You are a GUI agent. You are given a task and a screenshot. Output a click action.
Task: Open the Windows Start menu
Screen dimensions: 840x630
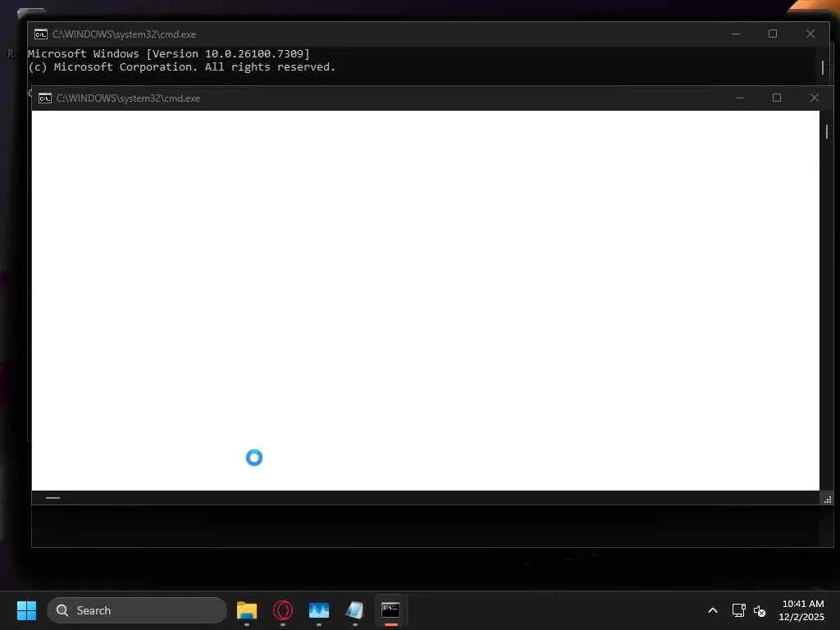26,610
